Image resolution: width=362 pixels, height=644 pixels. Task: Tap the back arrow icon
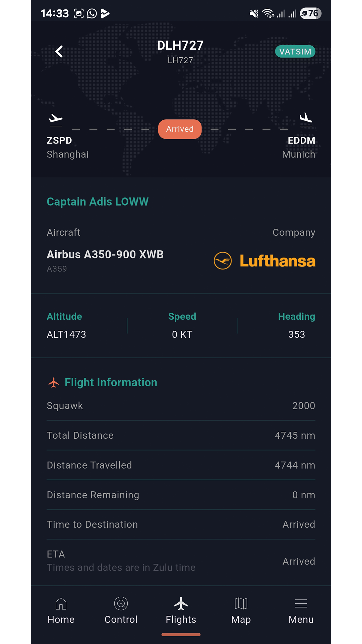tap(59, 52)
